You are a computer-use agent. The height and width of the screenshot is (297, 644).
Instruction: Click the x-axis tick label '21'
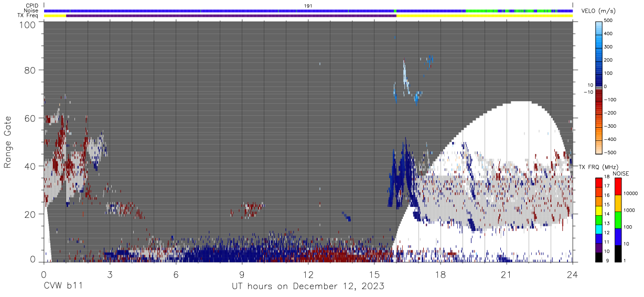(x=506, y=274)
